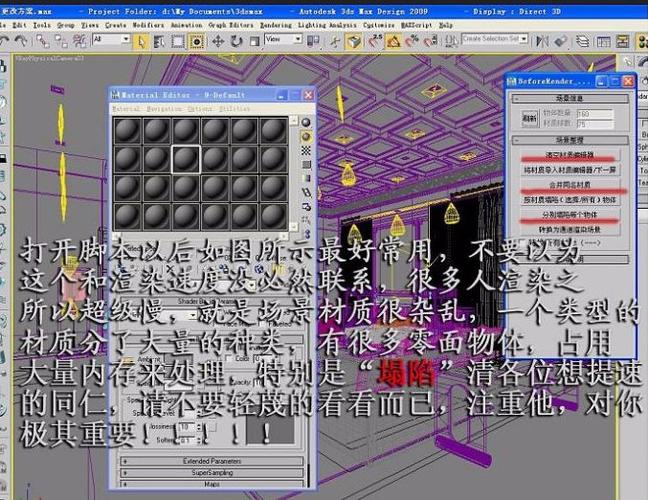Expand the Extended Parameters rollout
Screen dimensions: 648x500
pyautogui.click(x=212, y=461)
